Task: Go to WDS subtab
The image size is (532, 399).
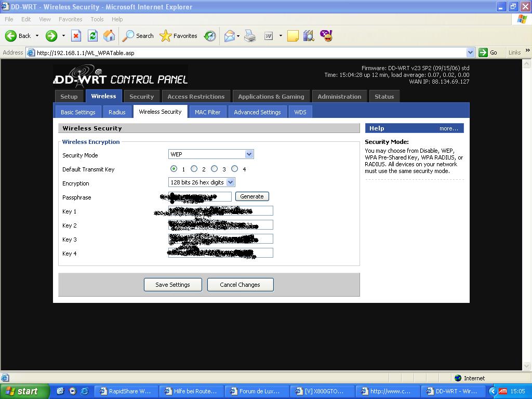Action: tap(300, 112)
